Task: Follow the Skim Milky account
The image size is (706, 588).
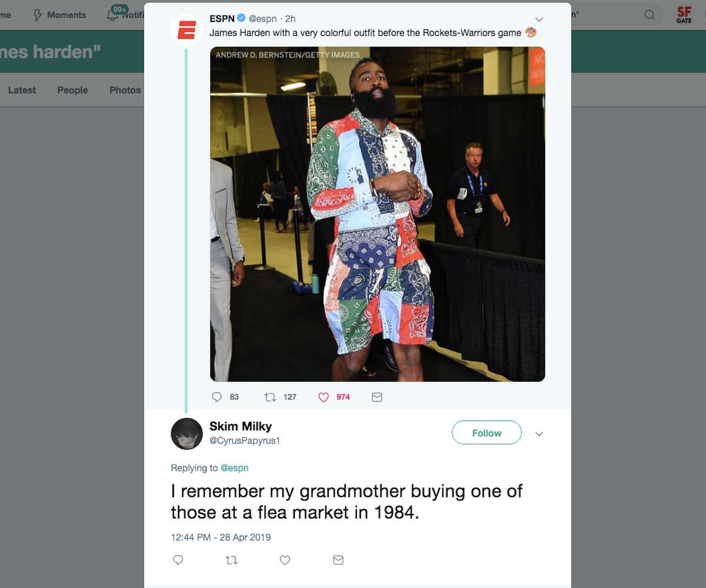Action: click(x=486, y=433)
